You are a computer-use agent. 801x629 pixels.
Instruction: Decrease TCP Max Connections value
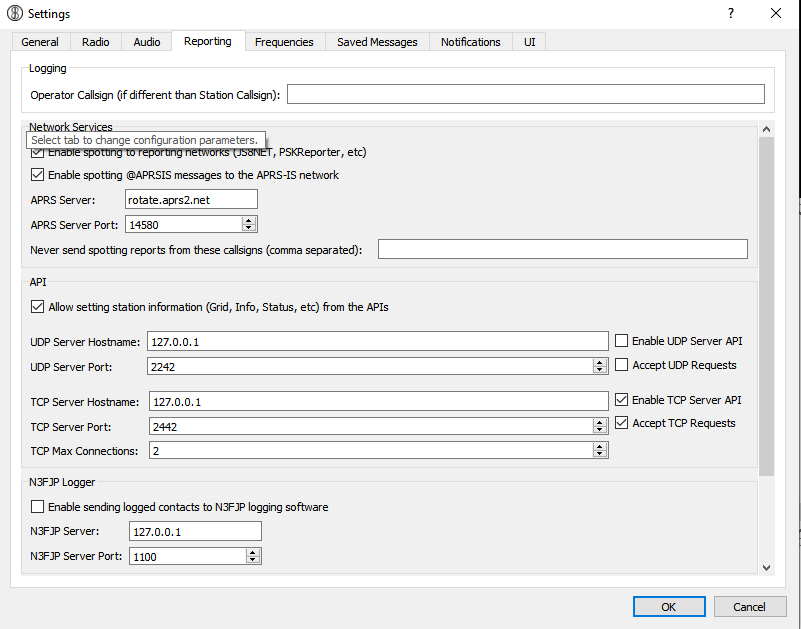pyautogui.click(x=600, y=454)
